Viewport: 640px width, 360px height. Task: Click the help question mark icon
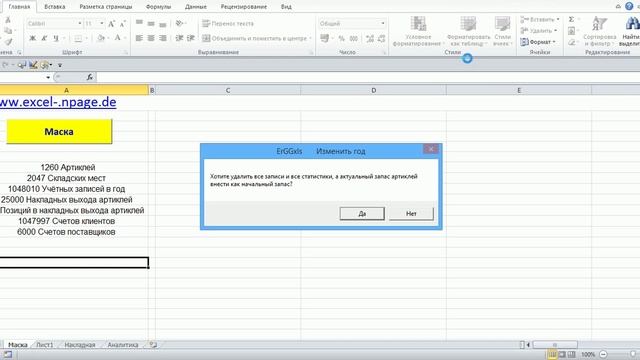[x=629, y=6]
